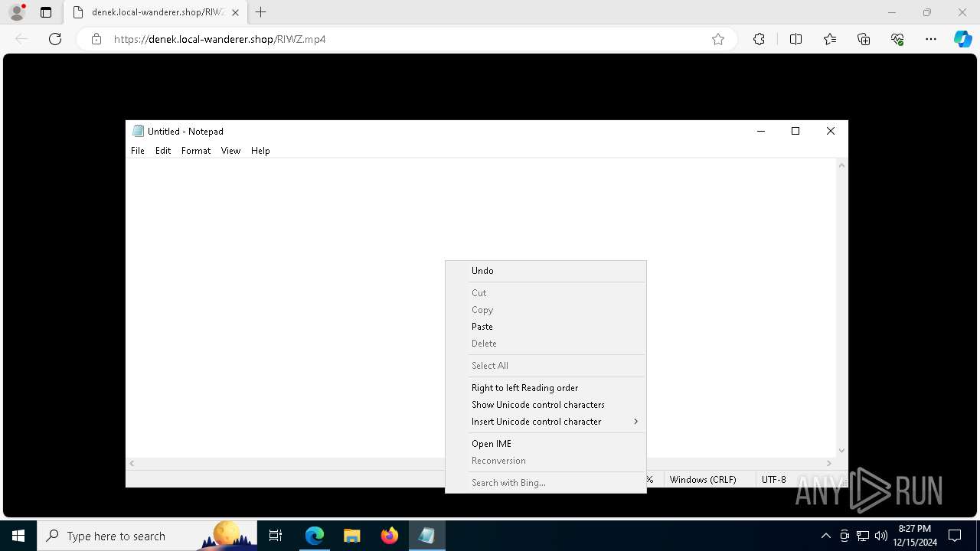Choose Undo in the context menu
Viewport: 980px width, 551px height.
(x=546, y=271)
